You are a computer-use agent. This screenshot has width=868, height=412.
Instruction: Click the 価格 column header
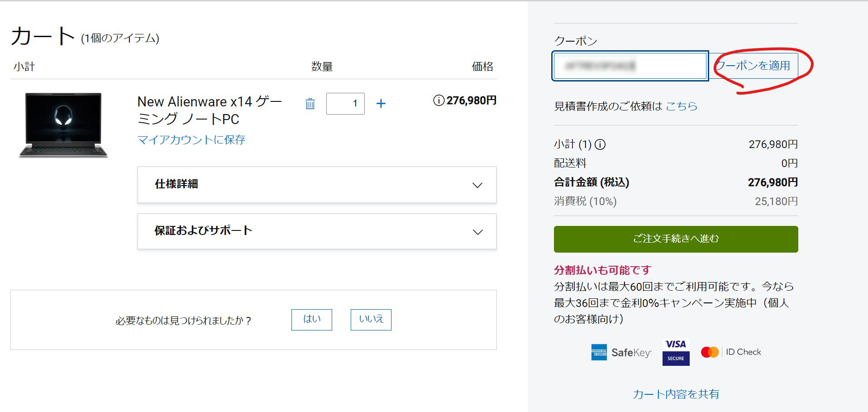pyautogui.click(x=482, y=67)
